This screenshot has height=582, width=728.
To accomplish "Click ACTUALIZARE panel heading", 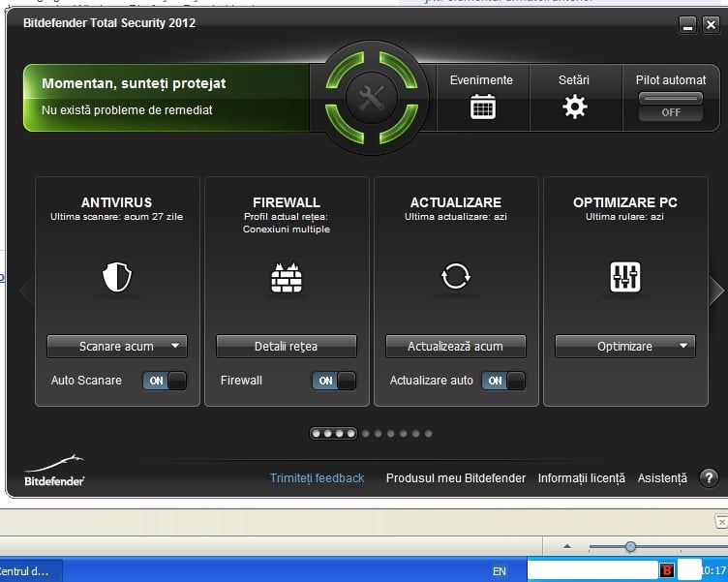I will 455,202.
